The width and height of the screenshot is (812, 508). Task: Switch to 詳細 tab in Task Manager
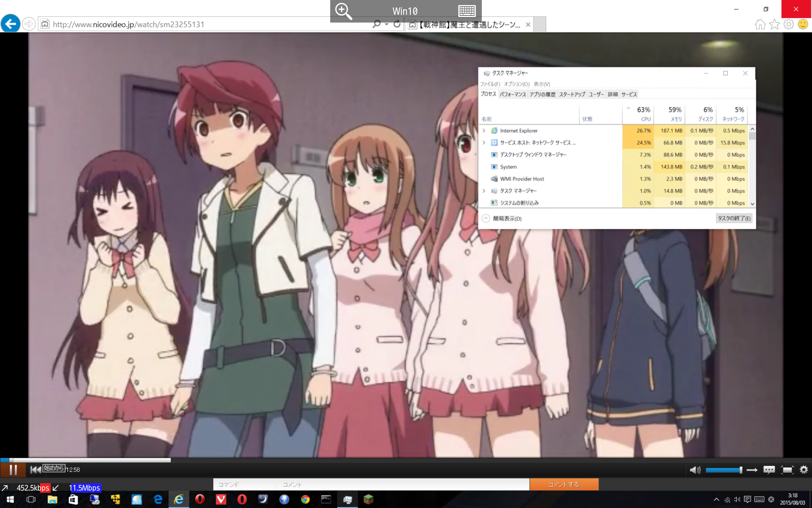point(613,94)
